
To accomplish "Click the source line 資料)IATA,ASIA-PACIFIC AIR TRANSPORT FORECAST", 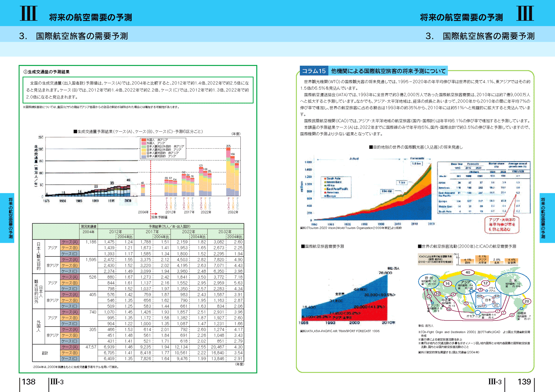I will point(340,331).
